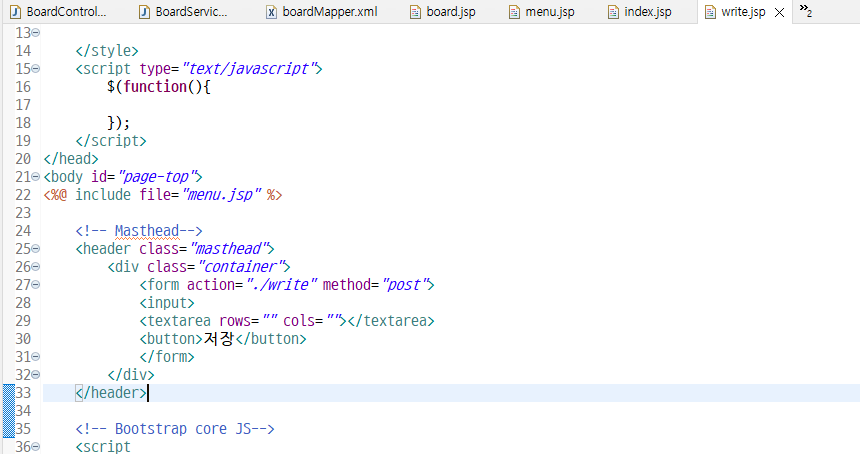
Task: Click JSP file icon on board.jsp tab
Action: point(416,12)
